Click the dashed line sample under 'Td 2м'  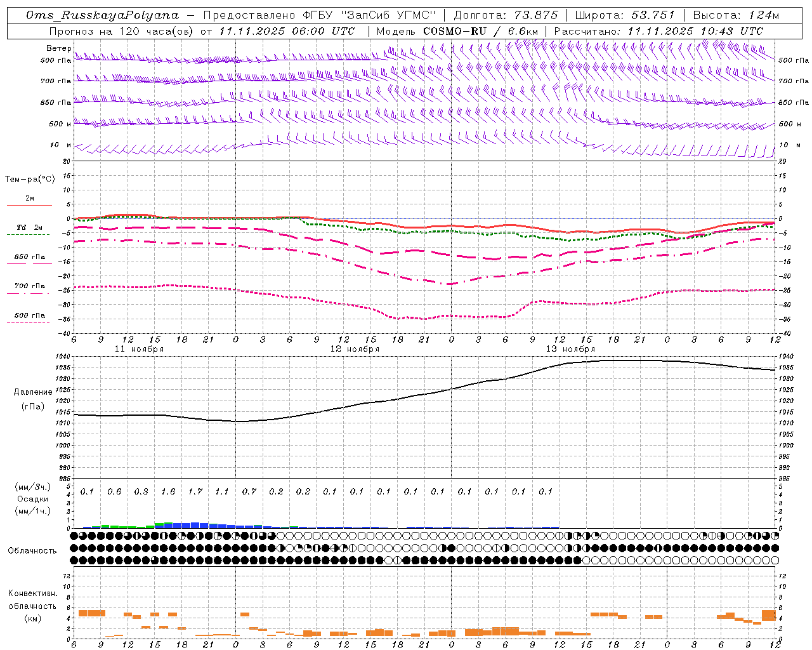[x=29, y=235]
